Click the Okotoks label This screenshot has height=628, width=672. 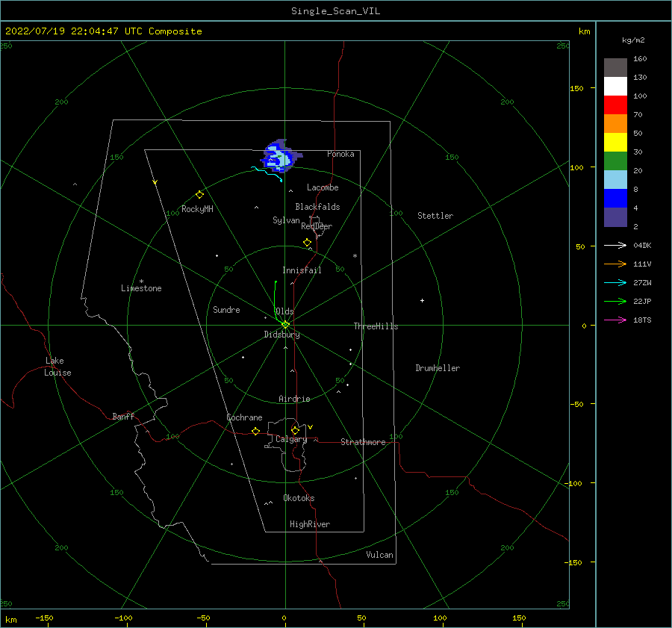tap(299, 498)
